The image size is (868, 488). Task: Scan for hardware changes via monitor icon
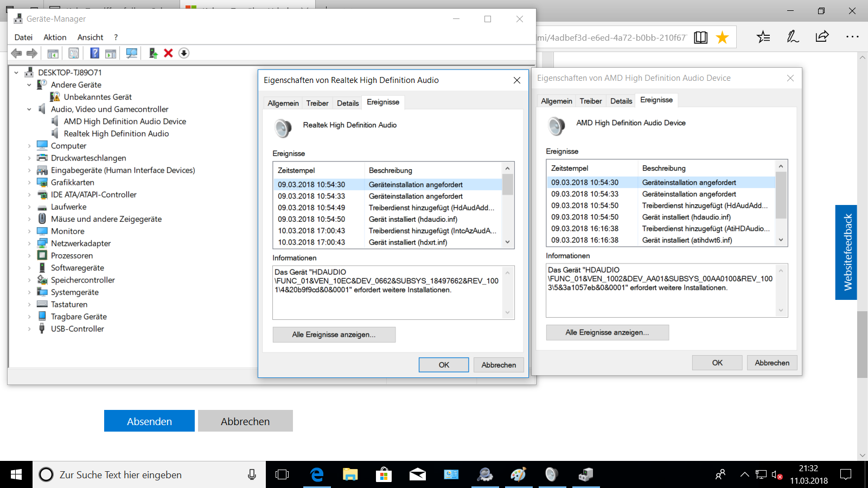tap(131, 53)
